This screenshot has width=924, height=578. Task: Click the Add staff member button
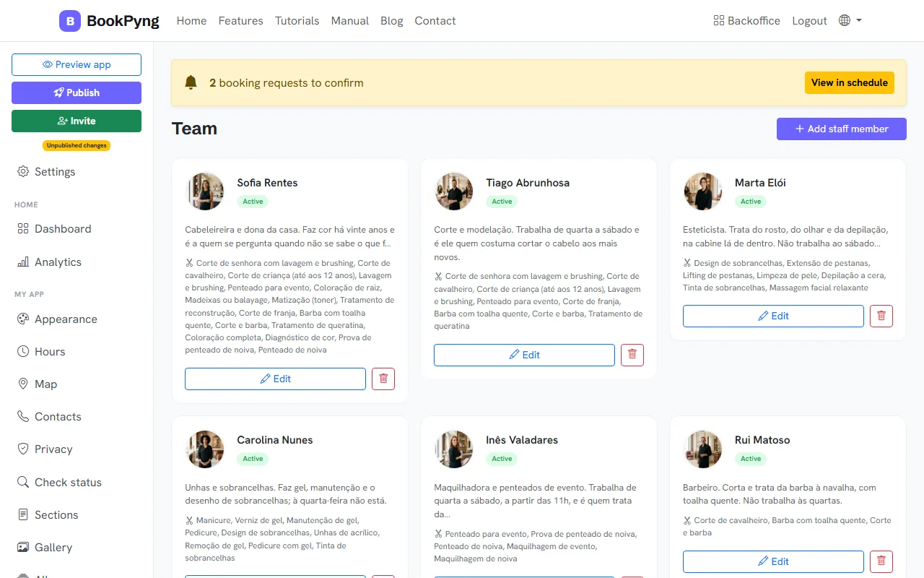841,129
